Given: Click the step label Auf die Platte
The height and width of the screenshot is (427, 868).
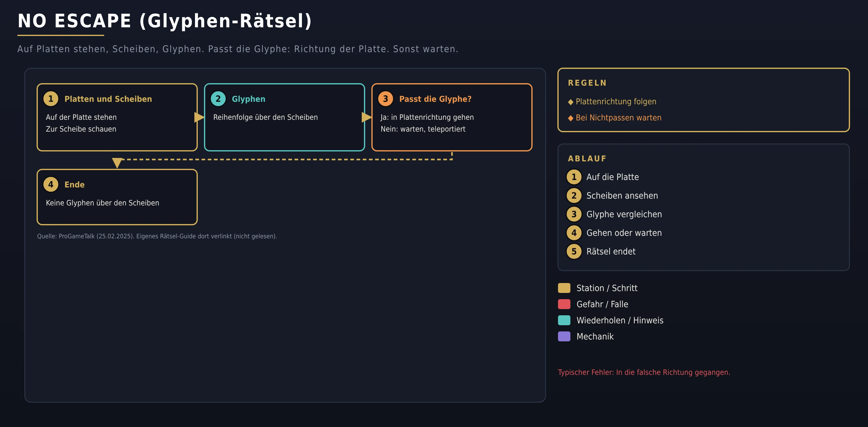Looking at the screenshot, I should coord(613,177).
